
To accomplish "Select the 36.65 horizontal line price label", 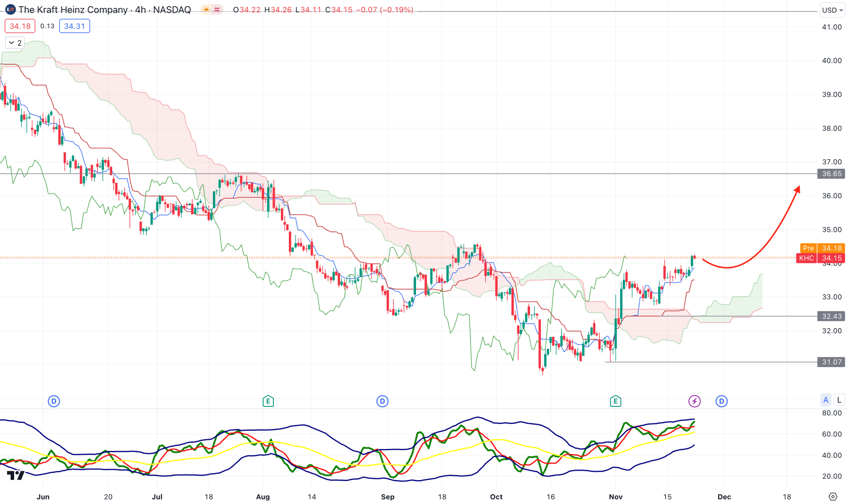I will (x=831, y=174).
